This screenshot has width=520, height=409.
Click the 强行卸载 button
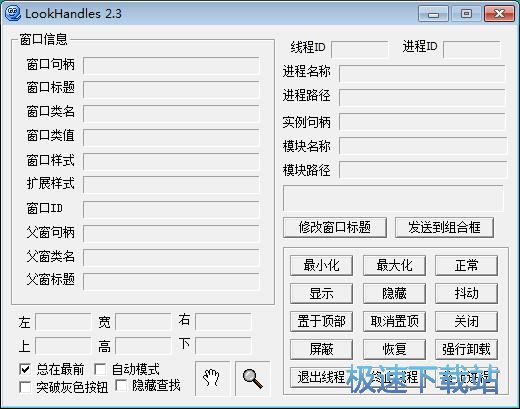466,350
